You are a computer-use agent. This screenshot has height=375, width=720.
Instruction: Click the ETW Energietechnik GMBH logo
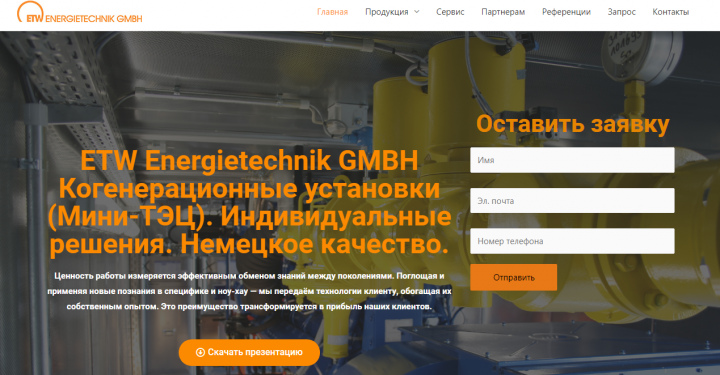pyautogui.click(x=79, y=12)
